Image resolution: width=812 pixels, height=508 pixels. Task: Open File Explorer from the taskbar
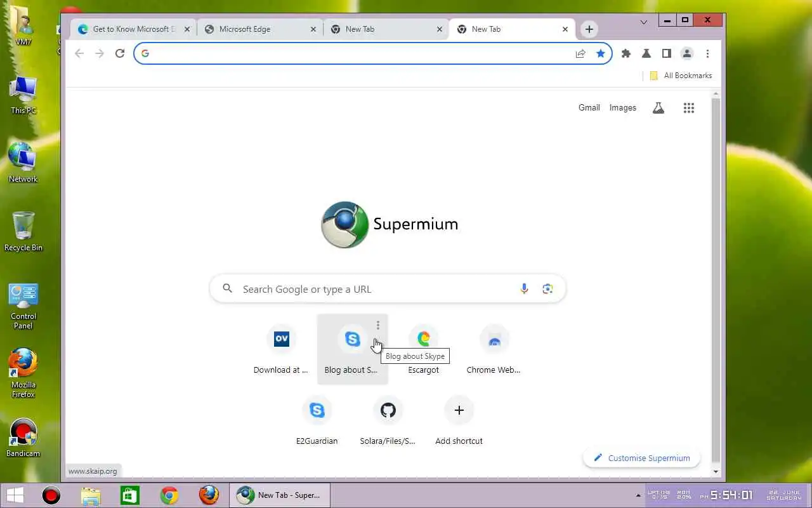tap(91, 495)
